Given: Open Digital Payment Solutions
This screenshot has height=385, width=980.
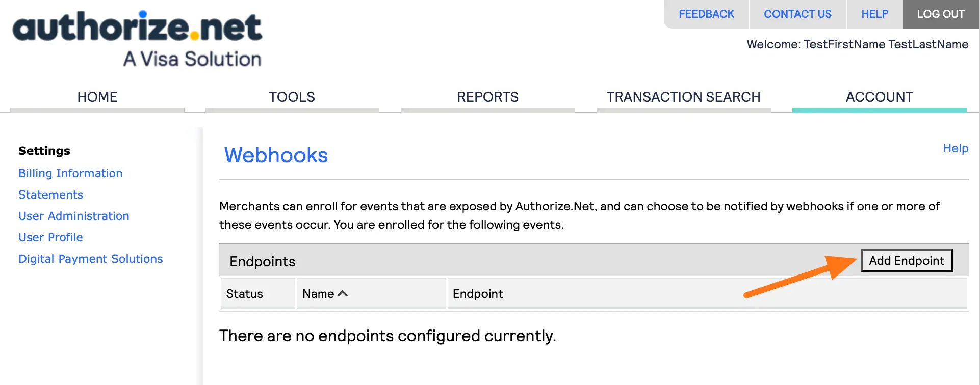Looking at the screenshot, I should [x=91, y=259].
